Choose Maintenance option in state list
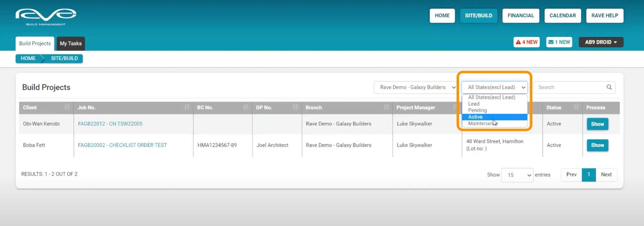Viewport: 644px width, 226px height. 495,124
